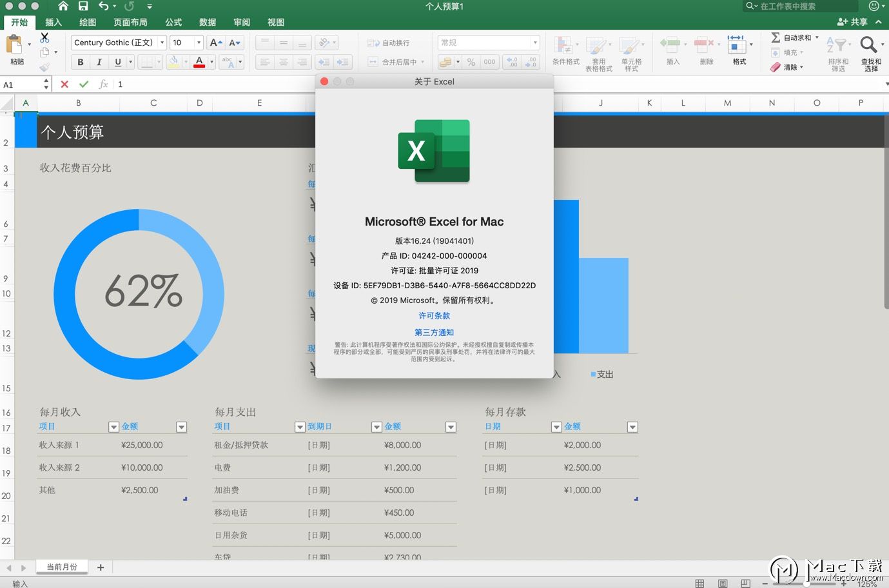This screenshot has height=588, width=889.
Task: Increase indent in the ribbon
Action: pyautogui.click(x=343, y=62)
